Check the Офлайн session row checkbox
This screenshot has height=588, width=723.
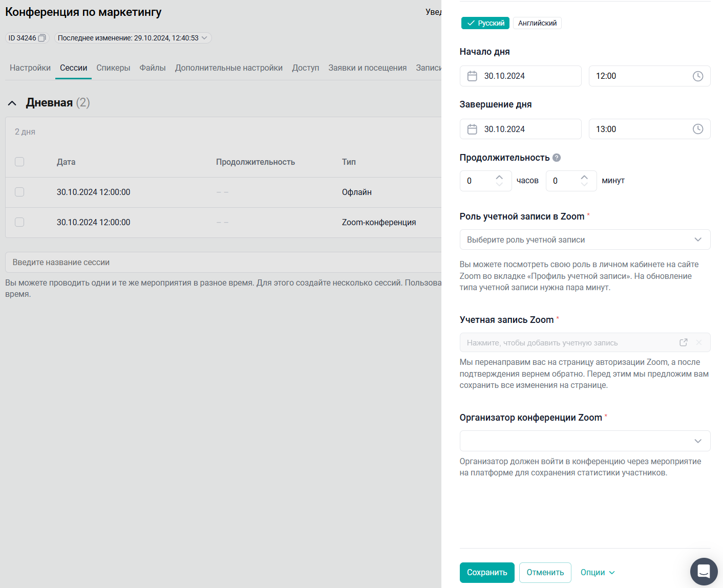click(x=19, y=192)
